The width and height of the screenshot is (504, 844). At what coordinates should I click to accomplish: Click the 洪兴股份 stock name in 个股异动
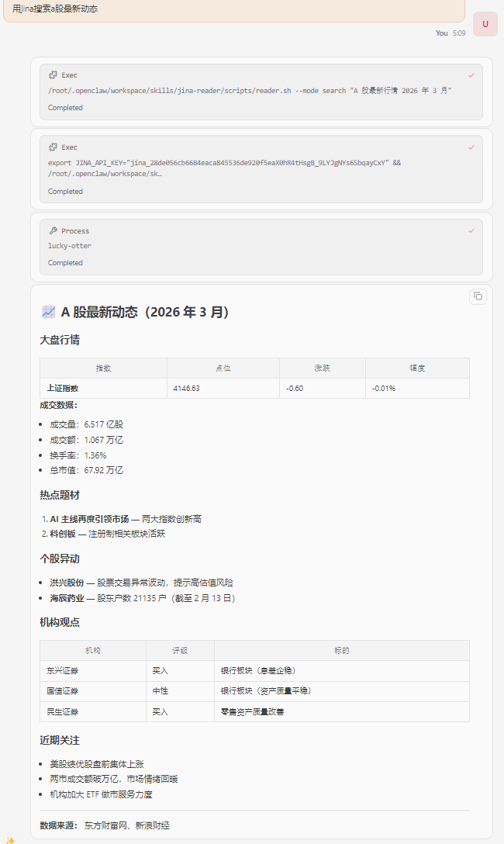click(x=67, y=583)
